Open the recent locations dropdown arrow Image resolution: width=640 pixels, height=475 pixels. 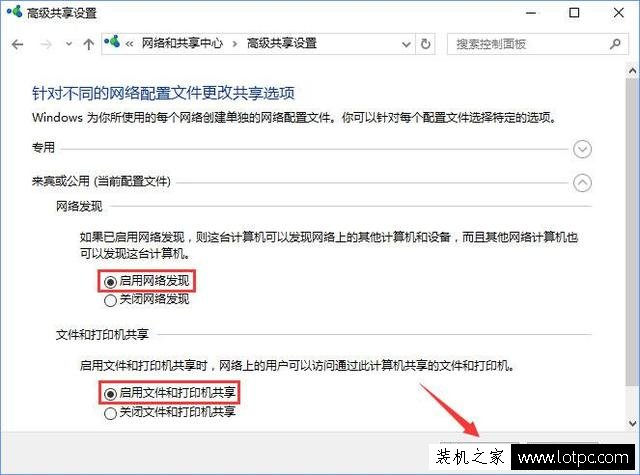pos(69,44)
